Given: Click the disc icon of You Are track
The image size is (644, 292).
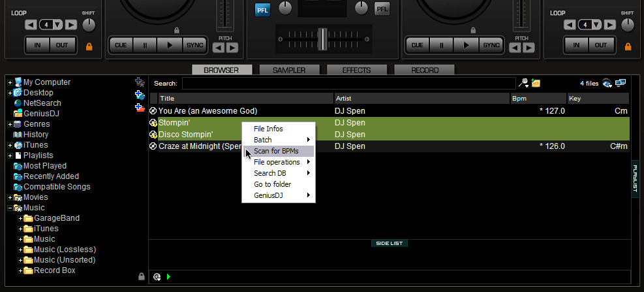Looking at the screenshot, I should pyautogui.click(x=153, y=110).
